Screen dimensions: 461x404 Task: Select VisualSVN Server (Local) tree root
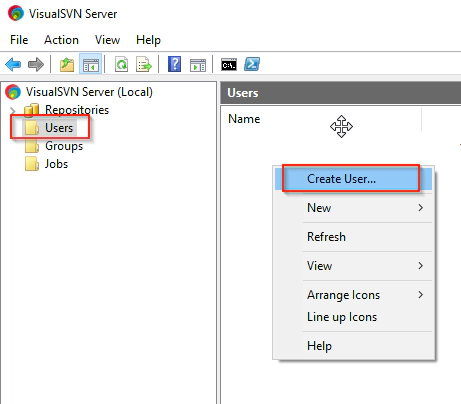pos(89,92)
